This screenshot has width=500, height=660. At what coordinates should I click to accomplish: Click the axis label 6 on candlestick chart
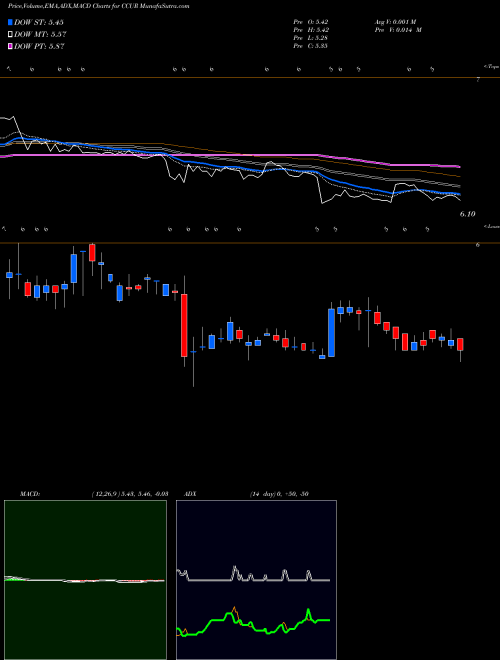click(478, 245)
